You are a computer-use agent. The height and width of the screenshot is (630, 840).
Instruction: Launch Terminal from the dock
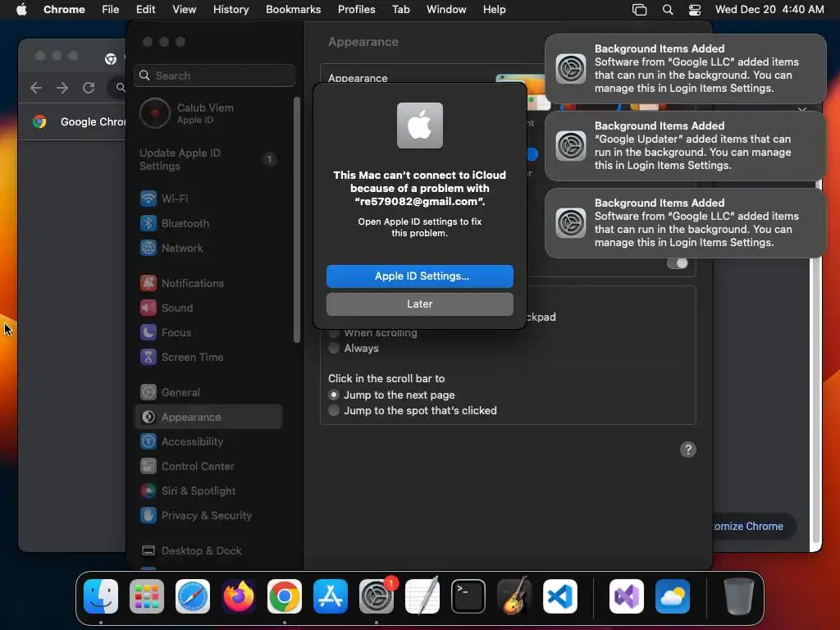tap(468, 596)
